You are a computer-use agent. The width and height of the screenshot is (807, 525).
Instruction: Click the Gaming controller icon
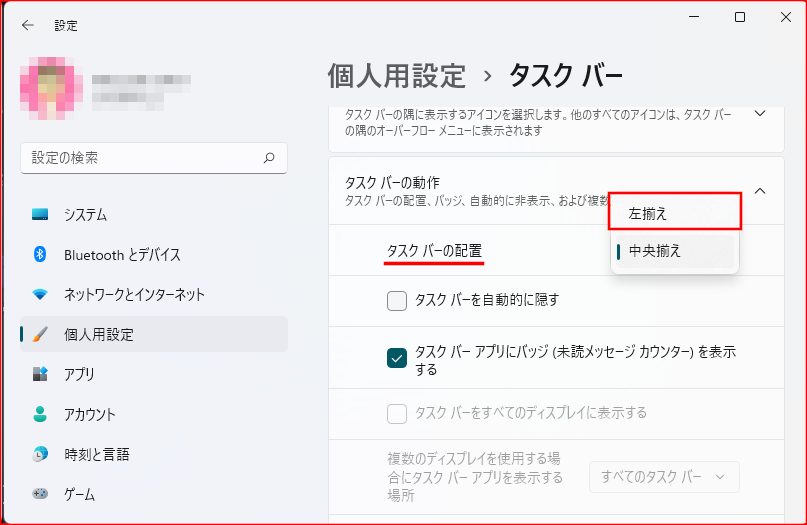pyautogui.click(x=40, y=494)
